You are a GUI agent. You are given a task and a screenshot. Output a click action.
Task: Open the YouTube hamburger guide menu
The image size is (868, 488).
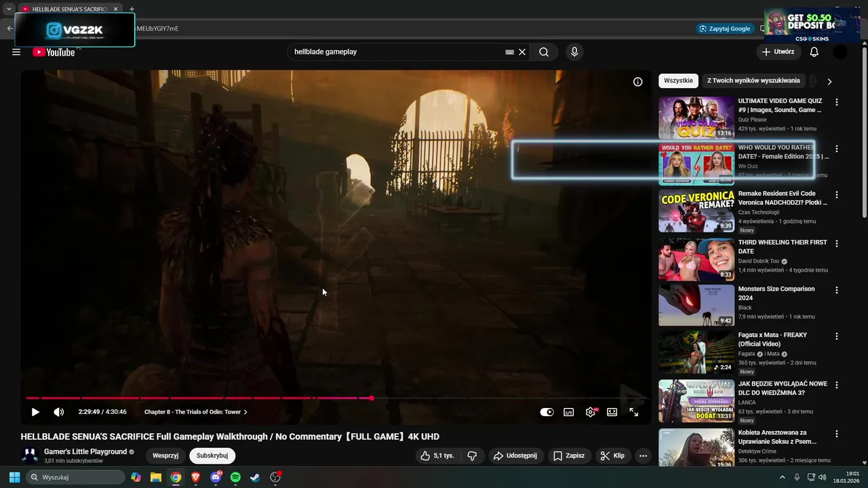coord(16,52)
